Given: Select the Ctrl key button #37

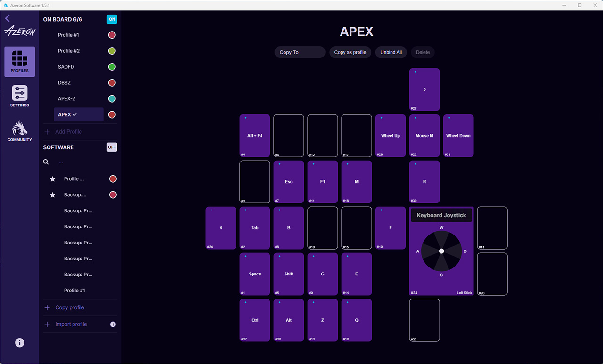Looking at the screenshot, I should tap(255, 320).
